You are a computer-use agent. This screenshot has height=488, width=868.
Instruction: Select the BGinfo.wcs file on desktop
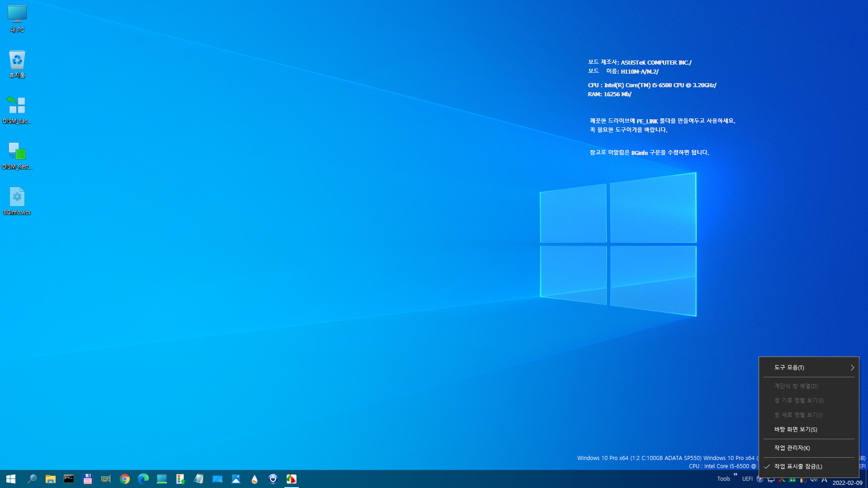17,201
